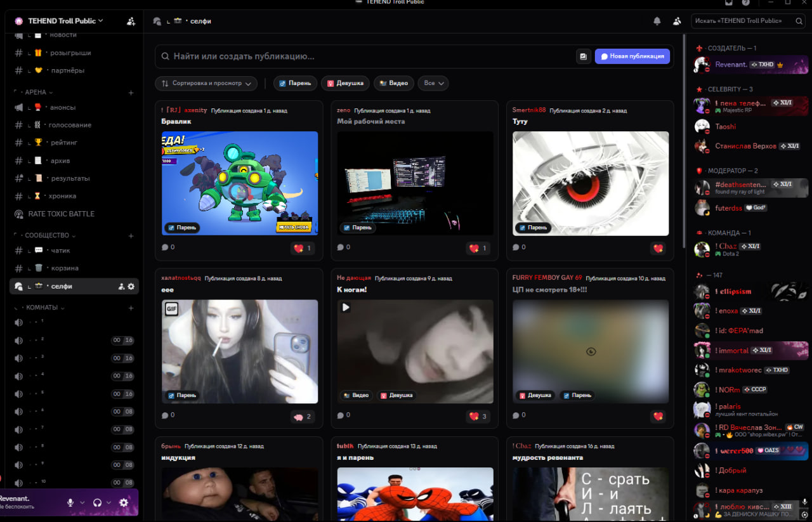The height and width of the screenshot is (522, 812).
Task: Go to the корзина channel
Action: coord(75,268)
